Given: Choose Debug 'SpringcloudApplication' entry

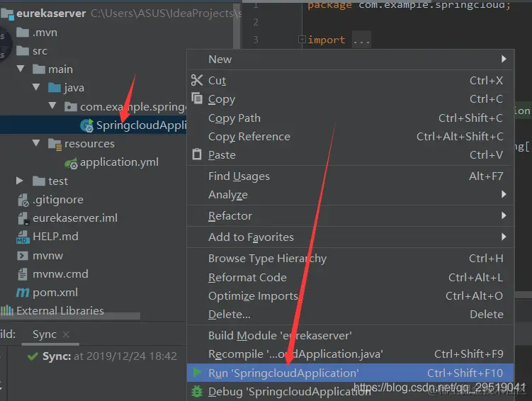Looking at the screenshot, I should pyautogui.click(x=351, y=392).
